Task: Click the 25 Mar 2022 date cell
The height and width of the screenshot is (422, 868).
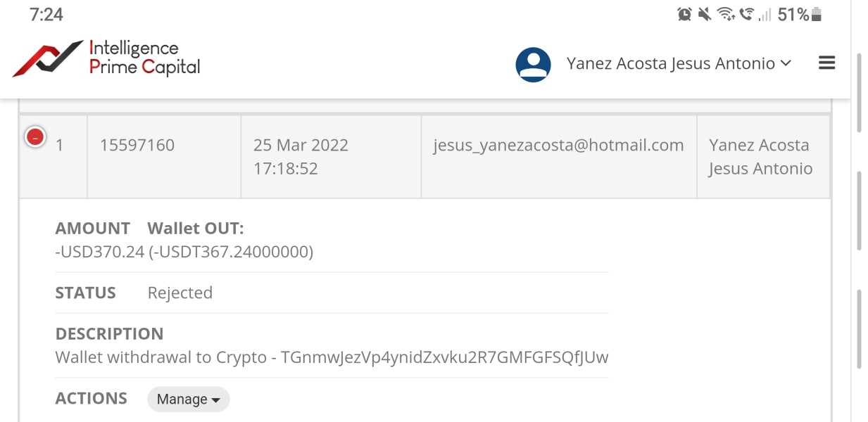Action: click(301, 146)
